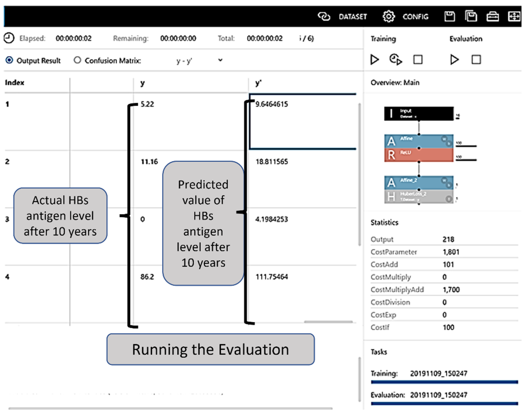Click the Evaluation task progress bar

pos(444,403)
